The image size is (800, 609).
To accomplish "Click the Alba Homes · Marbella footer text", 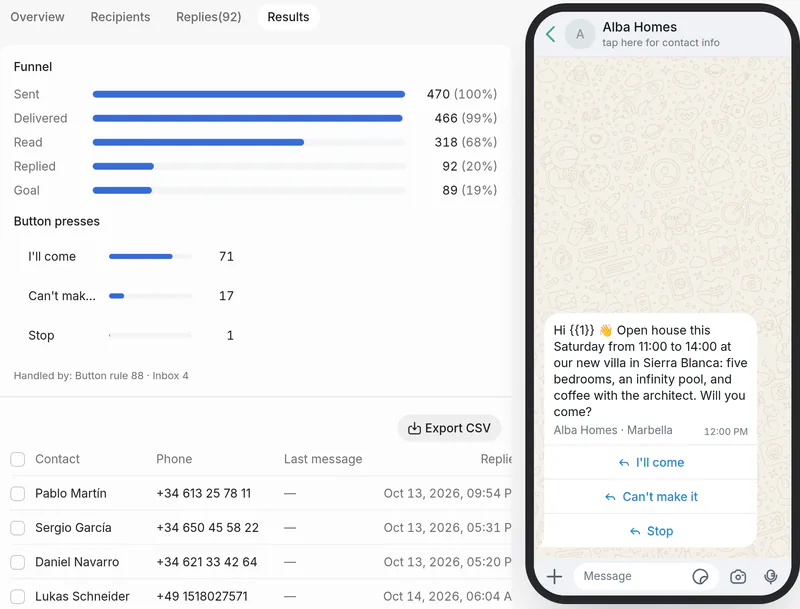I will coord(613,430).
